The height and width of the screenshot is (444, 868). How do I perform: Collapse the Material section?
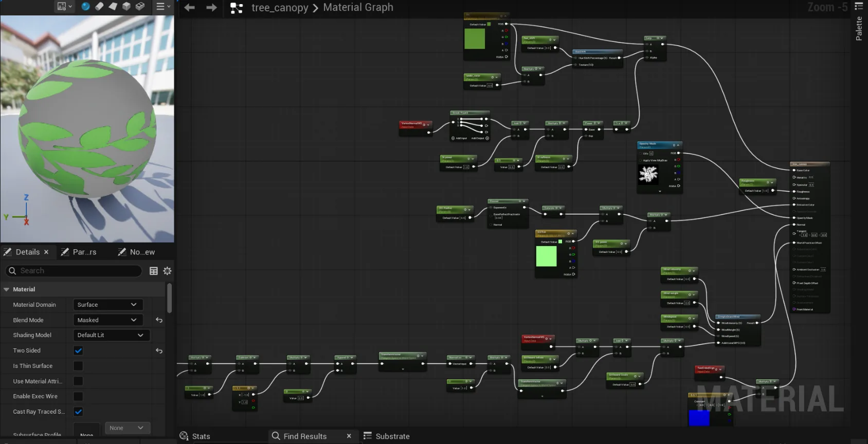click(6, 289)
